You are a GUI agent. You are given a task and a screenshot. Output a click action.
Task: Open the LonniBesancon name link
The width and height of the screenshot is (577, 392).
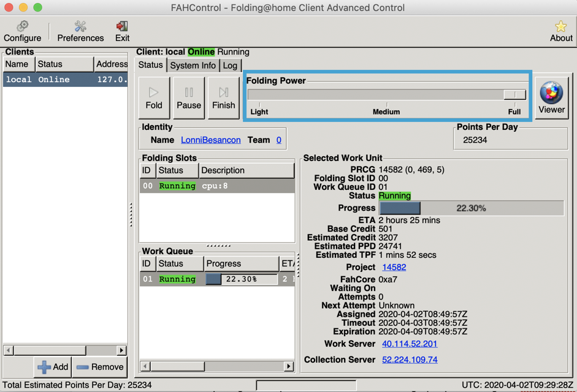coord(211,140)
